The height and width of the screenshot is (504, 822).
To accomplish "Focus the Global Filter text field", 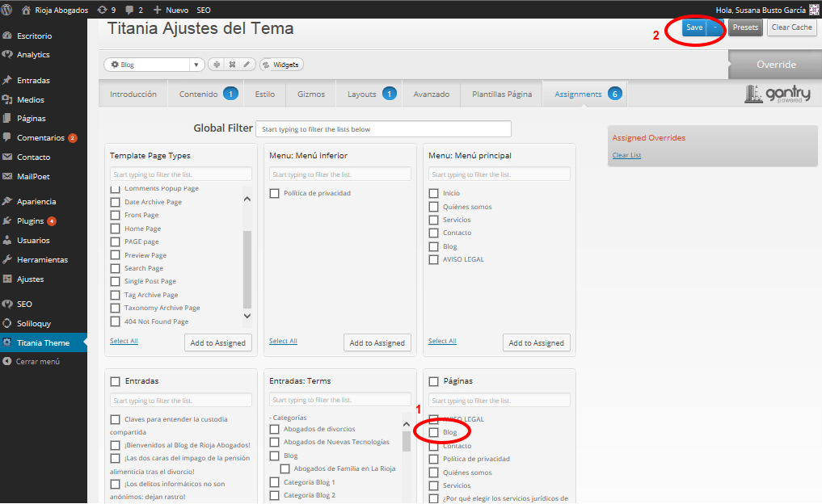I will 383,129.
